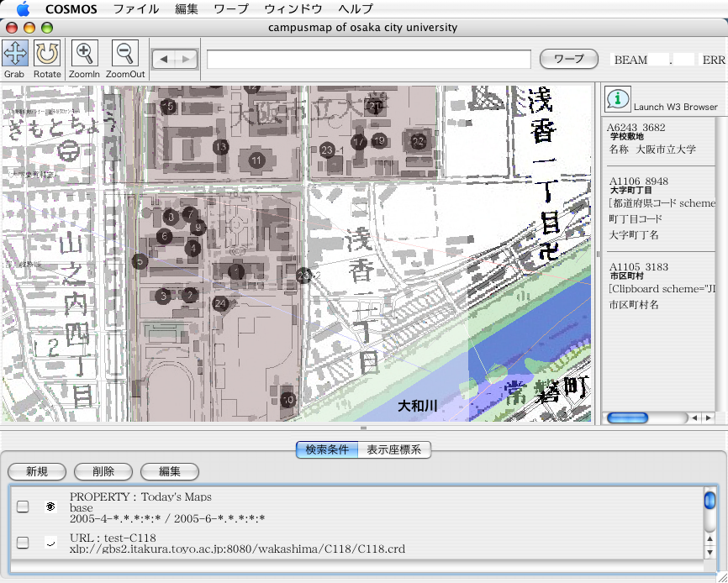
Task: Select the PROPERTY : Today's Maps row text
Action: pos(140,497)
